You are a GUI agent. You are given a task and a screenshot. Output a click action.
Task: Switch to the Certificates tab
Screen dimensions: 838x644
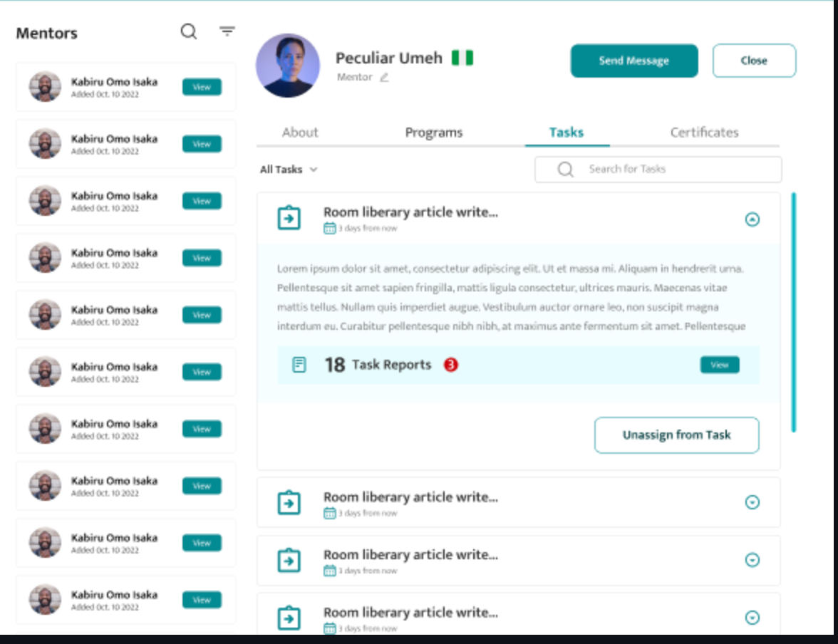tap(703, 132)
